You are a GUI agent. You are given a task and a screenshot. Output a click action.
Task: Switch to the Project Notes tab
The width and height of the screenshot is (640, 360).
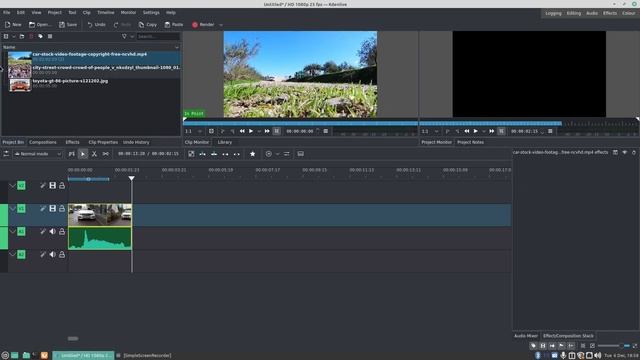[470, 142]
